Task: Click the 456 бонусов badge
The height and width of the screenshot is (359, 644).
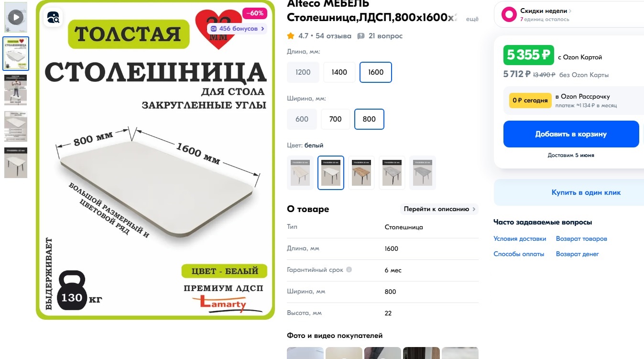Action: tap(237, 29)
